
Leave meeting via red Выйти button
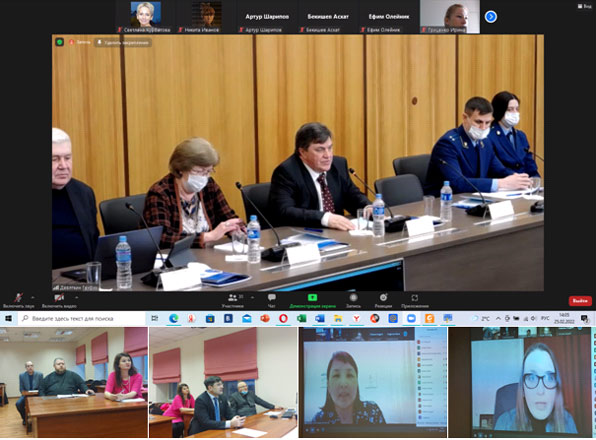coord(580,301)
